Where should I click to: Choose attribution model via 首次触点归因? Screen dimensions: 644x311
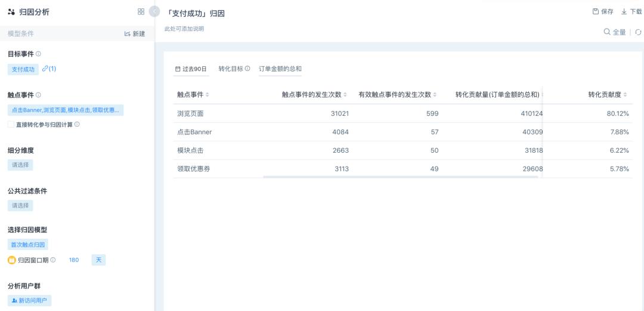(28, 244)
